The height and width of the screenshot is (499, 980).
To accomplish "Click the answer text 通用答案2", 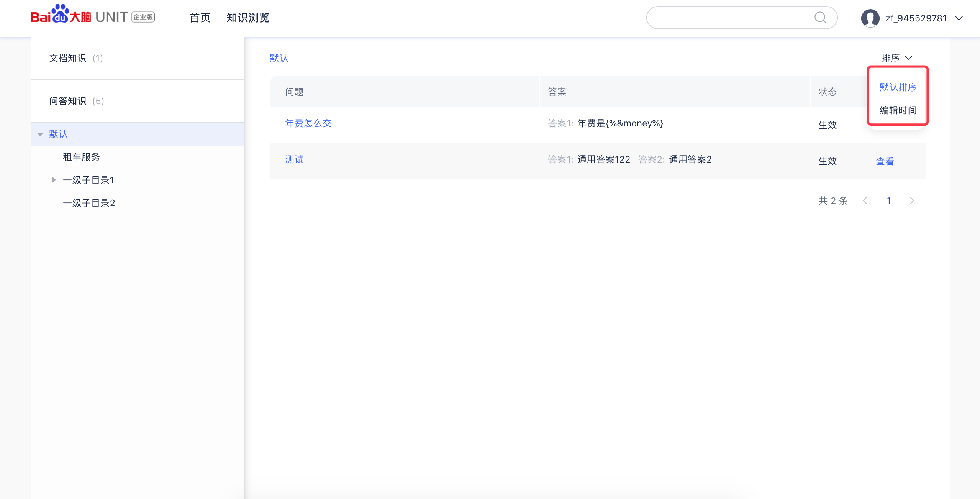I will point(690,159).
